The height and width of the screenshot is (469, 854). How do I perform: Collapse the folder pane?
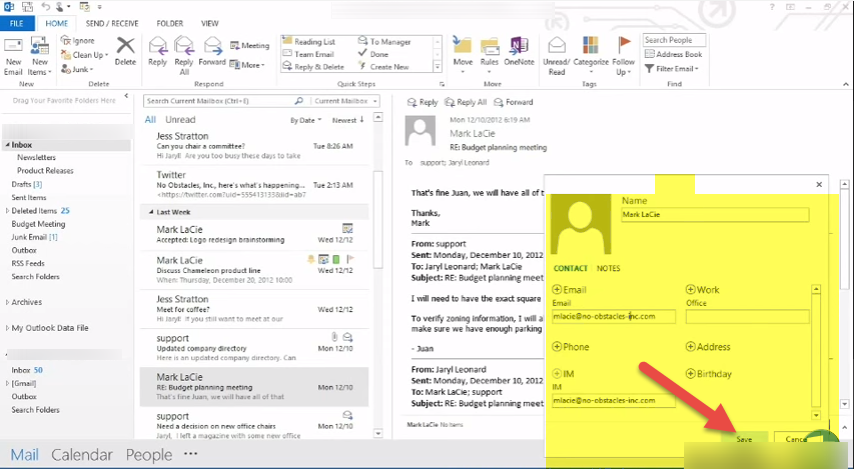click(126, 96)
